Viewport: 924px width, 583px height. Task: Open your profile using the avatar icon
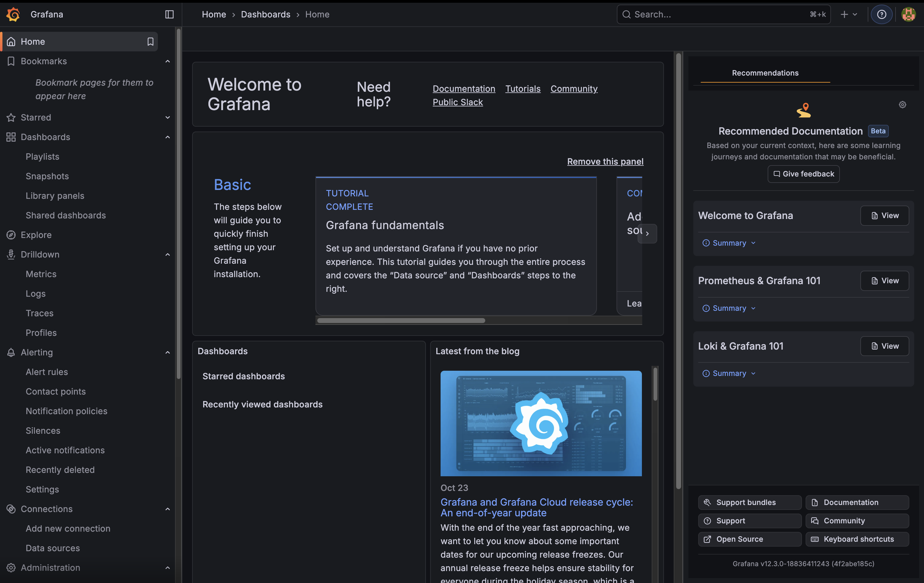click(x=908, y=14)
